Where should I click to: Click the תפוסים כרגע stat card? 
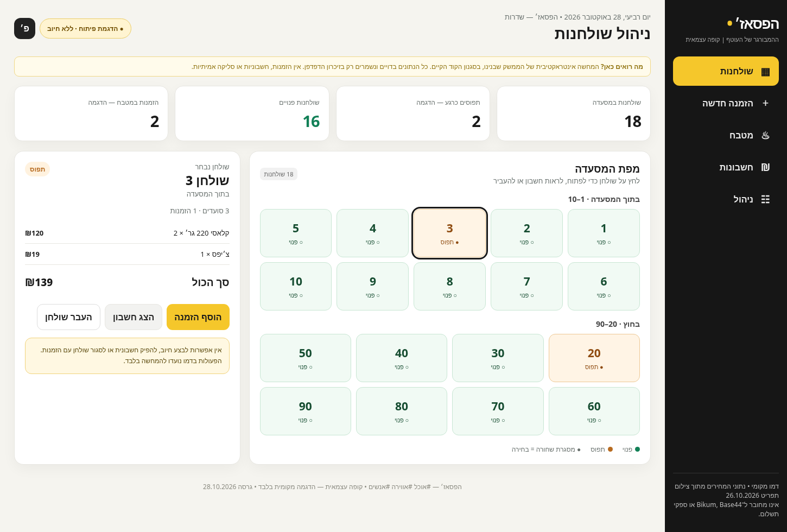click(413, 113)
